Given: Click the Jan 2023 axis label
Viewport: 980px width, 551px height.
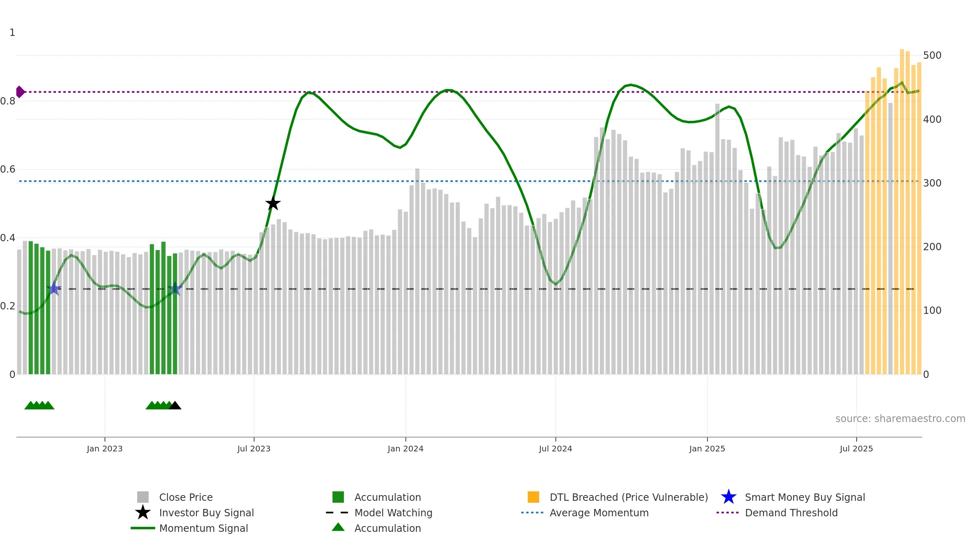Looking at the screenshot, I should click(105, 449).
